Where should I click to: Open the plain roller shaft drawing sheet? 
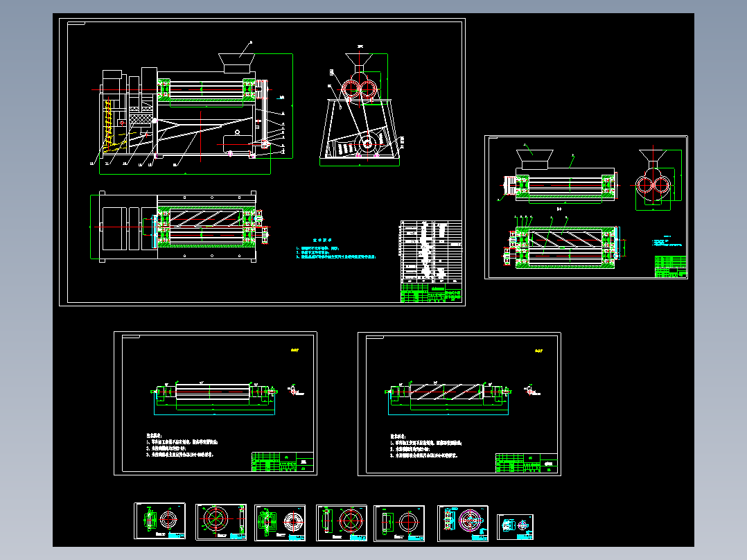216,403
